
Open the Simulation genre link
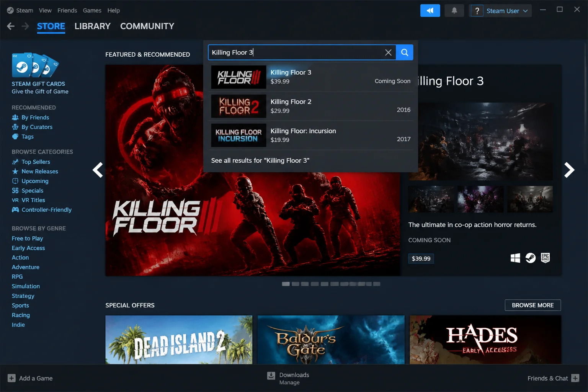(x=26, y=286)
